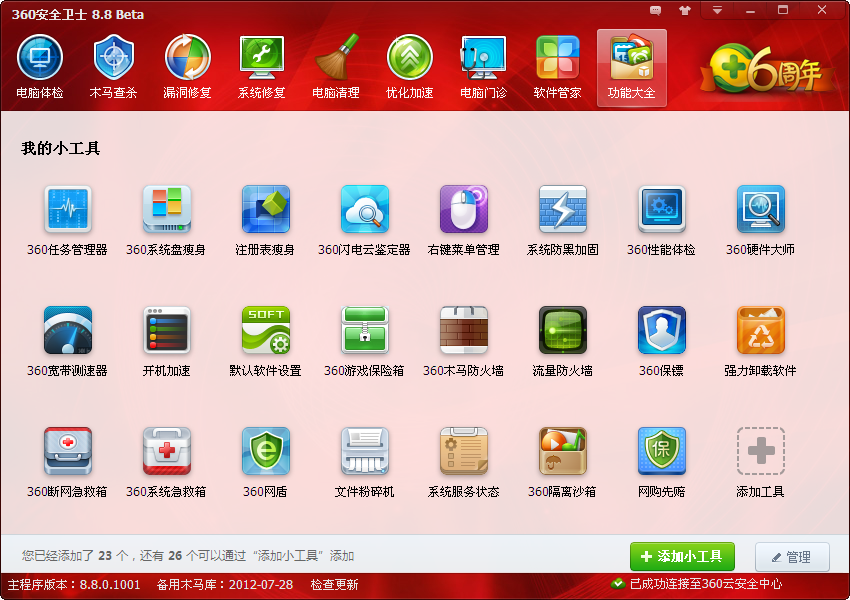The image size is (850, 600).
Task: Switch to the 木马查杀 tab
Action: (x=113, y=65)
